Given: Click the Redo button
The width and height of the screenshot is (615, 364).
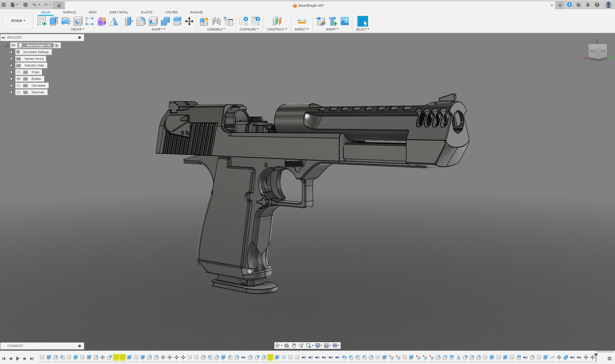Looking at the screenshot, I should click(46, 5).
